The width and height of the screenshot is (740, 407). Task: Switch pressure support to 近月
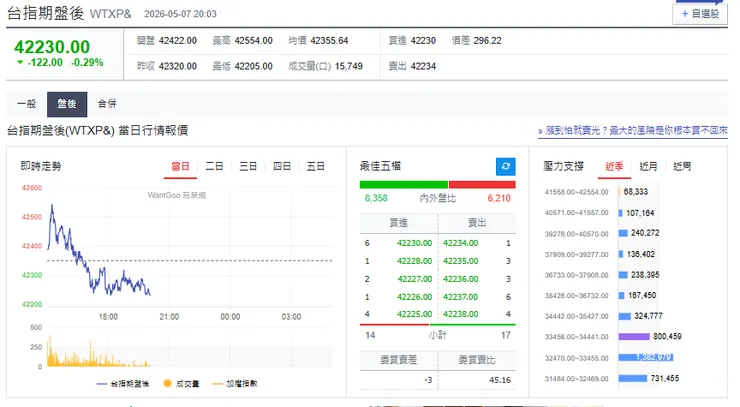pos(648,167)
